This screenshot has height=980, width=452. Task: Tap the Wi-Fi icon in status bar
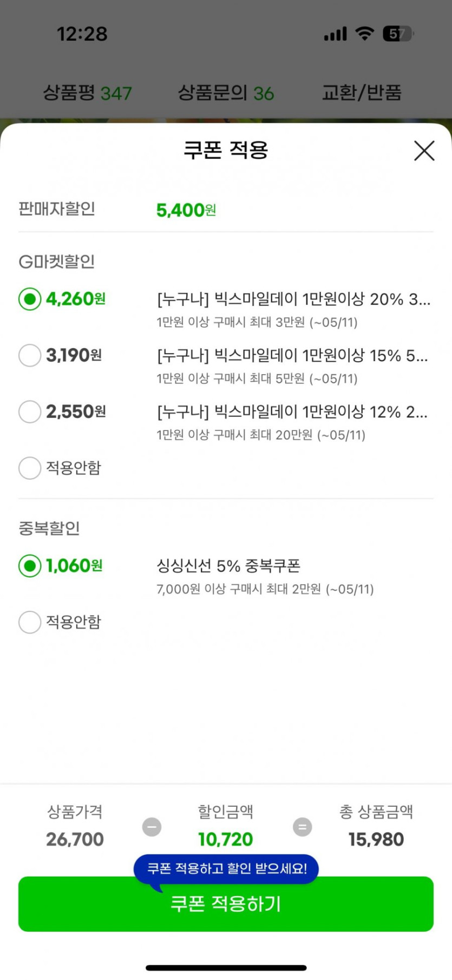pyautogui.click(x=365, y=34)
